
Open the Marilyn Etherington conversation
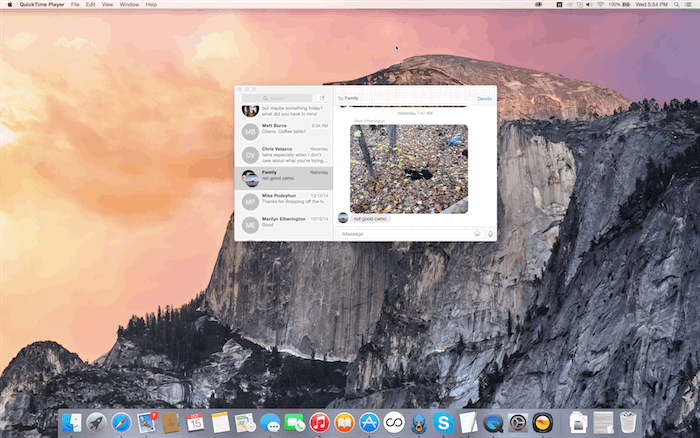[284, 225]
